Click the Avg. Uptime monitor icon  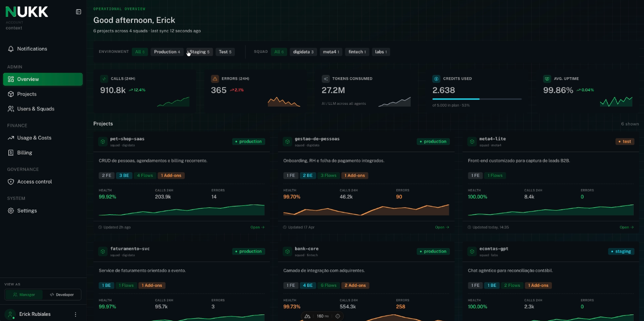(547, 79)
